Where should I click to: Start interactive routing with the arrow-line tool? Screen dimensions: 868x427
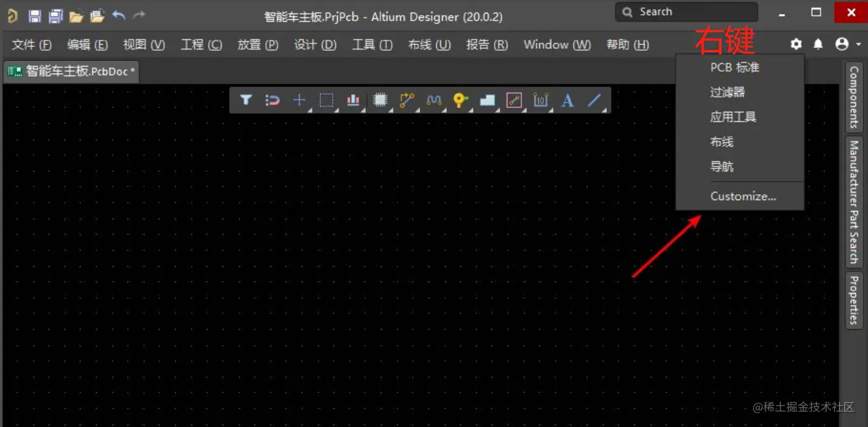coord(406,100)
